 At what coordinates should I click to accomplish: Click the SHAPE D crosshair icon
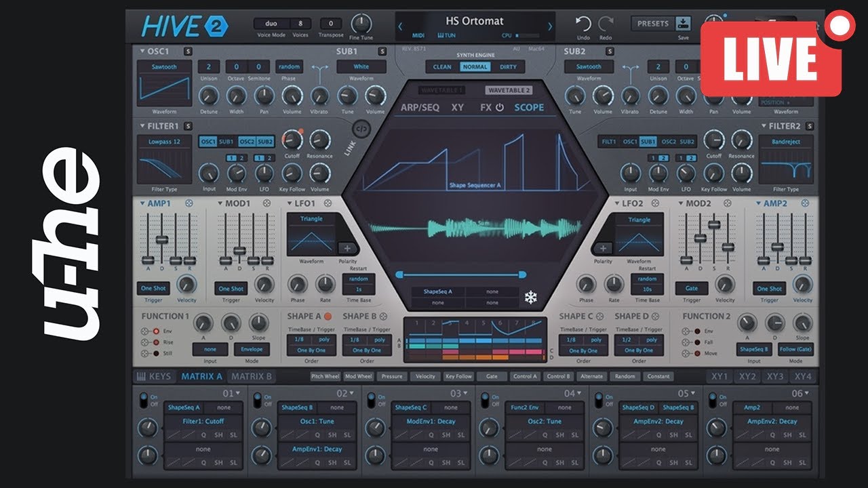point(655,316)
